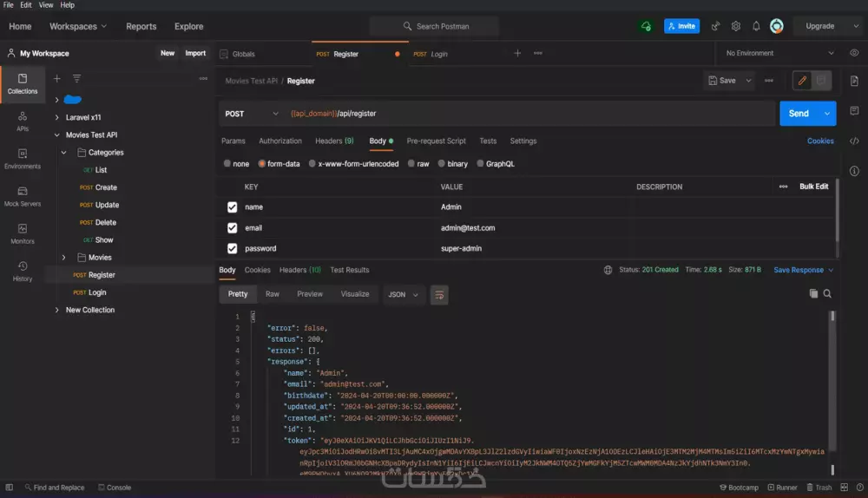Screen dimensions: 868x498
Task: Select x-www-form-urlencoded body type
Action: click(312, 164)
